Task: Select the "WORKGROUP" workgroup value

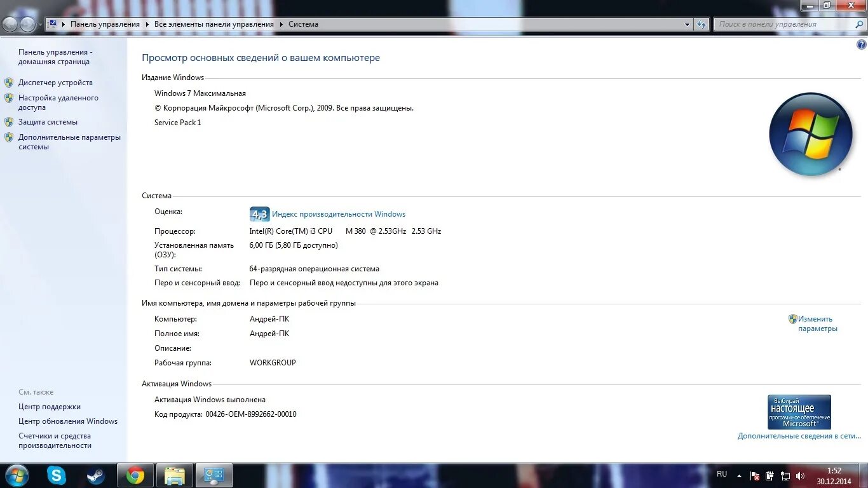Action: 273,363
